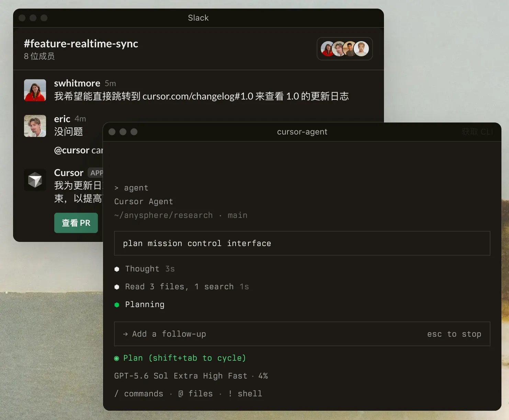
Task: Open the #feature-realtime-sync channel title
Action: tap(81, 44)
